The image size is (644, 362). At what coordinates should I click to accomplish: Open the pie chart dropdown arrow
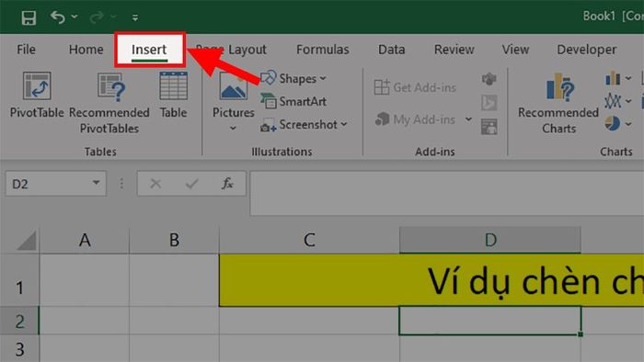(x=628, y=123)
